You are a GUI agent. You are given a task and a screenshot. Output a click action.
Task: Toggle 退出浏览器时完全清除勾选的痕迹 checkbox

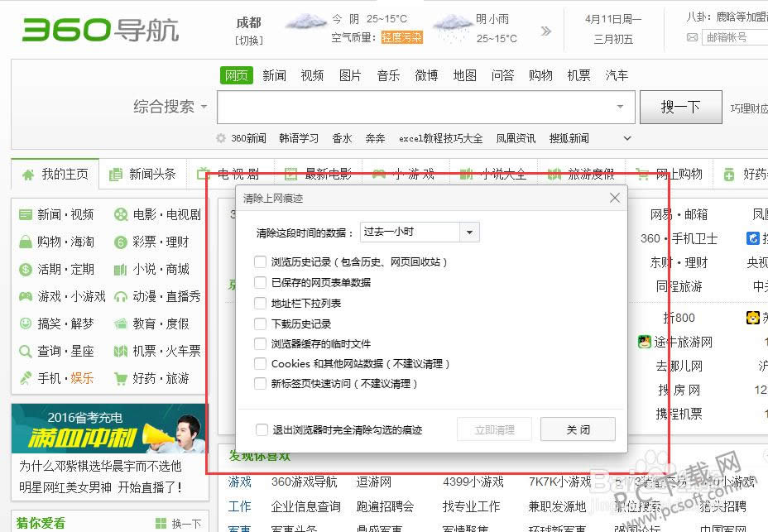coord(261,430)
